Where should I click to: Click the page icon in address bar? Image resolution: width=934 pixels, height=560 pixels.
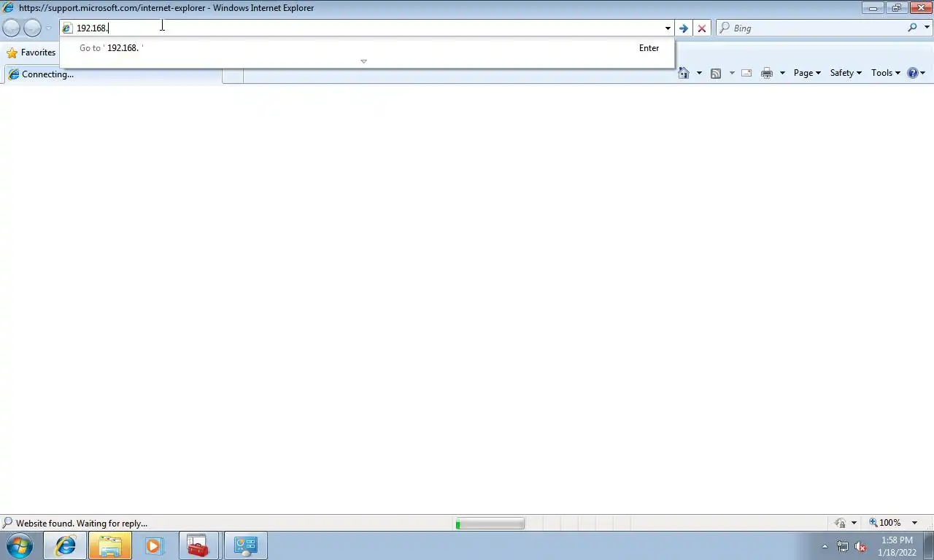(67, 28)
